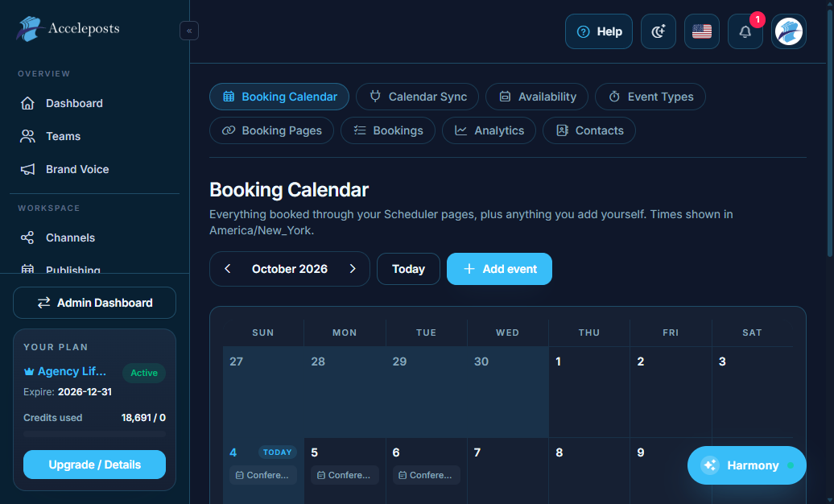Click the list icon in Bookings tab

coord(360,130)
